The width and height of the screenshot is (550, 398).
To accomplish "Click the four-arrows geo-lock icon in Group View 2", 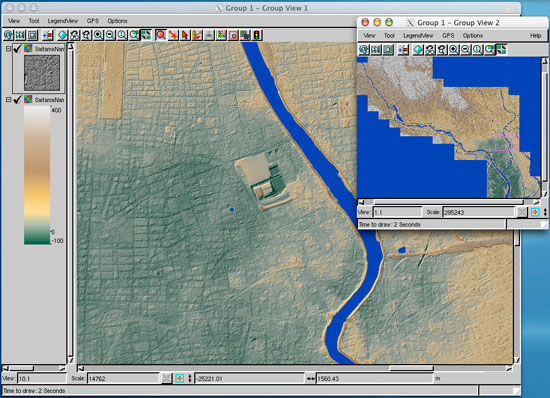I will coord(501,50).
